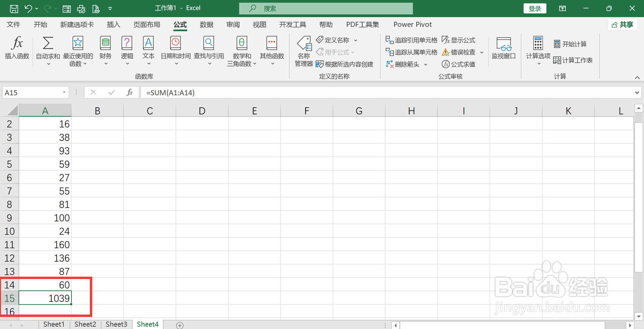Expand Remove Arrows (删除箭头) dropdown arrow

(x=426, y=64)
